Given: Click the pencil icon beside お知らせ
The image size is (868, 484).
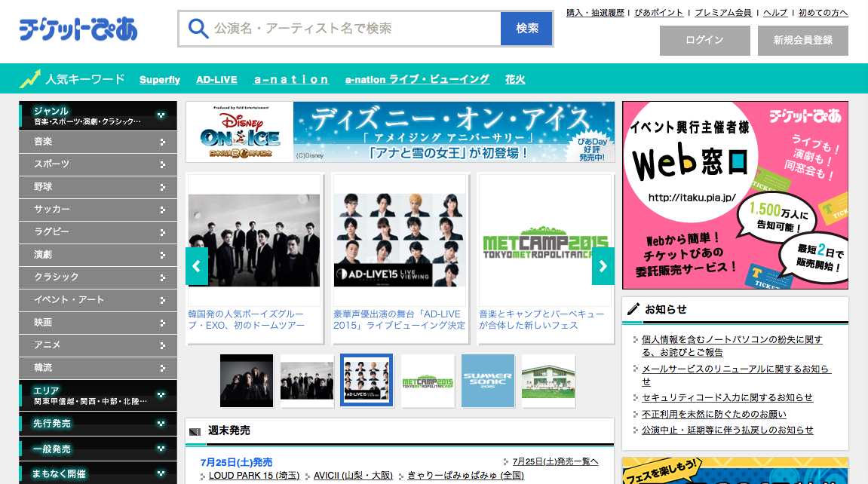Looking at the screenshot, I should click(633, 309).
